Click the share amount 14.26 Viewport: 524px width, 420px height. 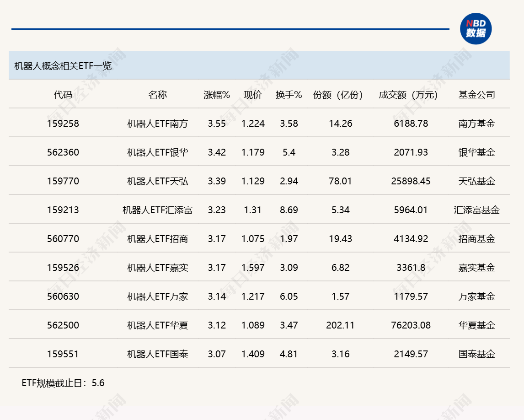tap(340, 124)
